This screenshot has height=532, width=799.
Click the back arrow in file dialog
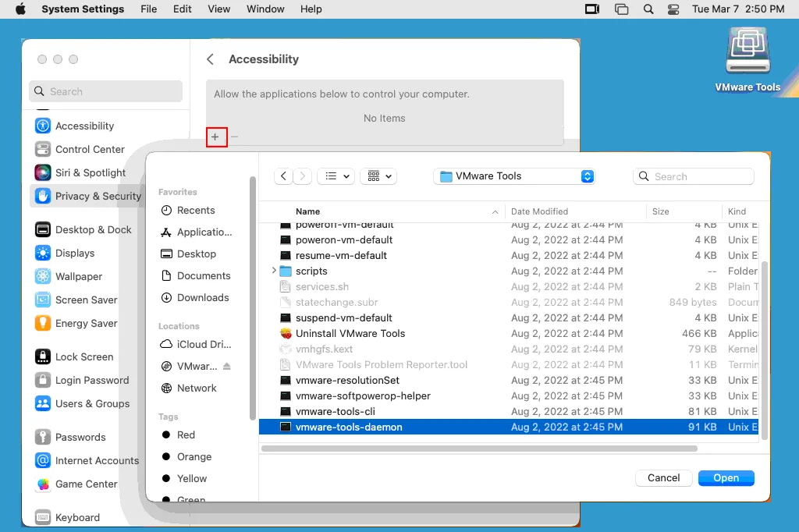284,176
